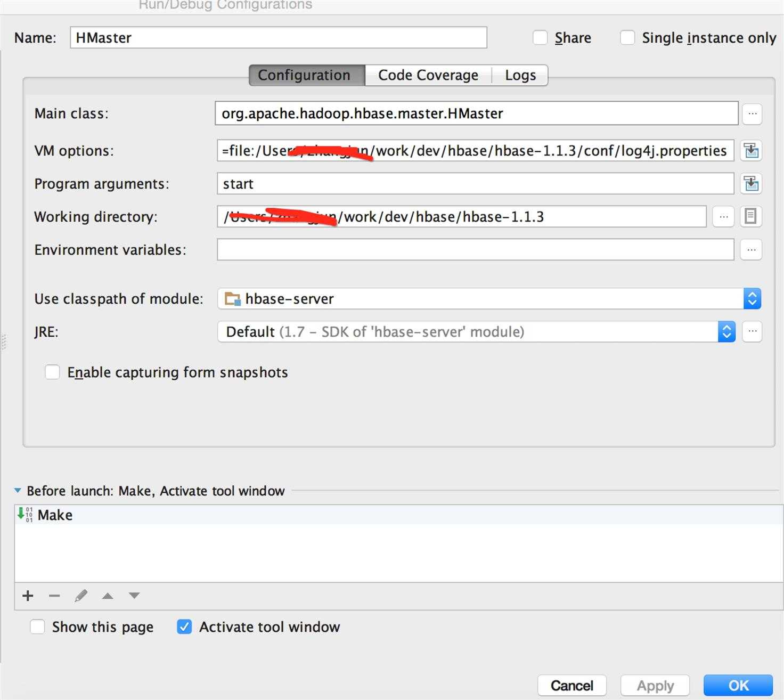The height and width of the screenshot is (700, 784).
Task: Edit Environment variables via ellipsis button
Action: pyautogui.click(x=751, y=250)
